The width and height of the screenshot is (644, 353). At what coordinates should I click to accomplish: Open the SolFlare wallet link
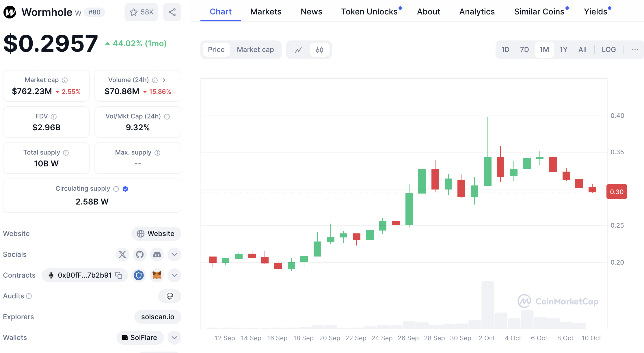coord(140,338)
